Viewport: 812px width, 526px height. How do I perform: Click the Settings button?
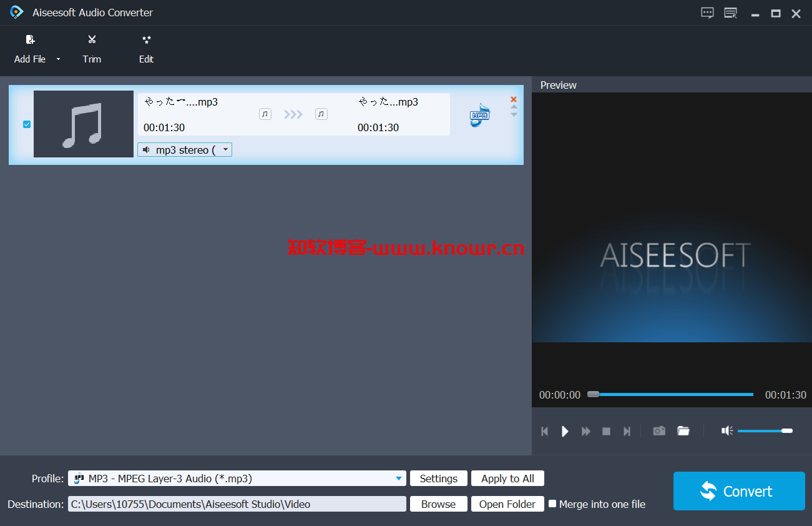click(x=439, y=479)
